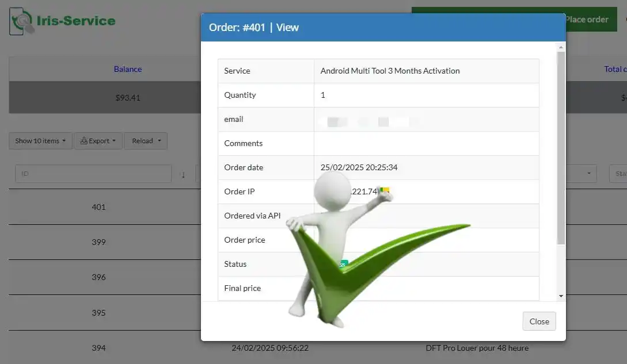Click the Service name value in dialog
Image resolution: width=627 pixels, height=364 pixels.
pos(390,71)
